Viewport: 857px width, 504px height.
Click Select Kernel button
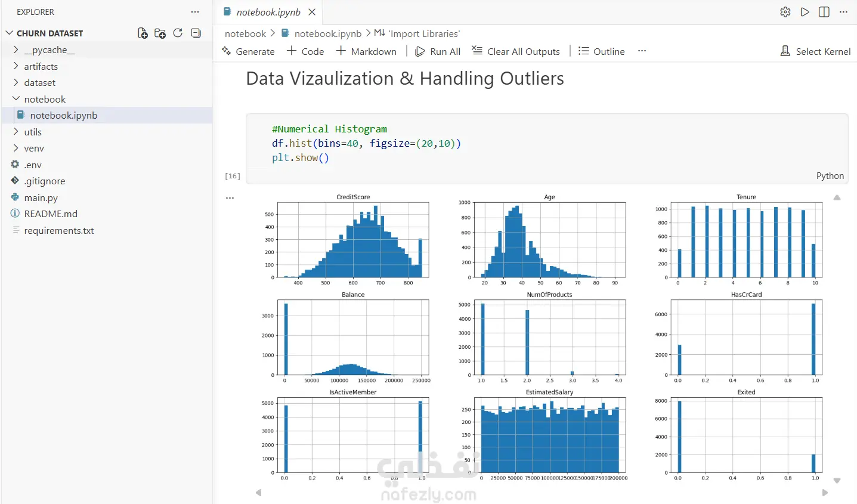[815, 51]
